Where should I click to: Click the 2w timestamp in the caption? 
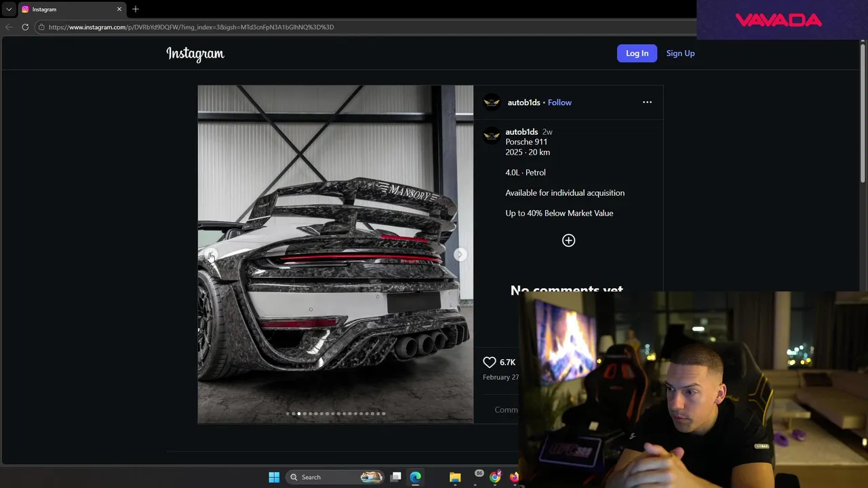(x=547, y=131)
